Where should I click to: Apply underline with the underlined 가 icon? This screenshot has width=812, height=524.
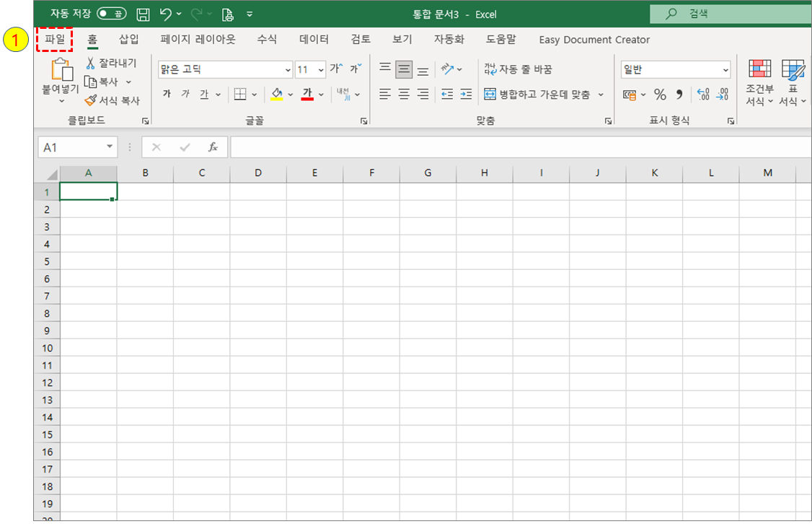coord(205,94)
